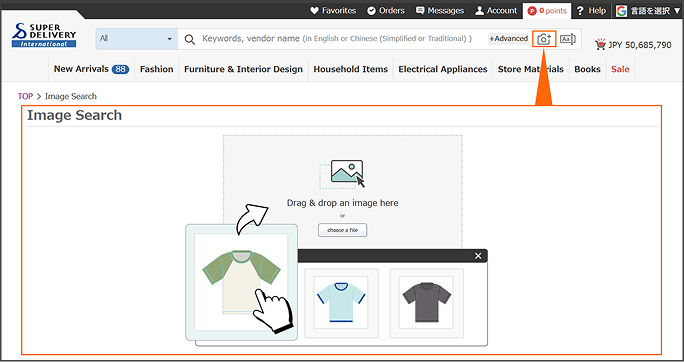
Task: Click the Google translate G icon
Action: tap(621, 11)
